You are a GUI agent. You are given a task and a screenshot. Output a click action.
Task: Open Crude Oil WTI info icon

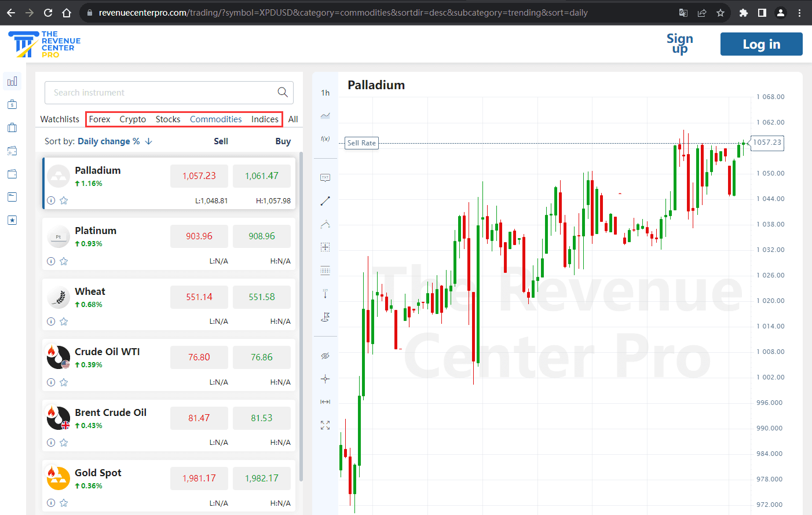[x=51, y=382]
